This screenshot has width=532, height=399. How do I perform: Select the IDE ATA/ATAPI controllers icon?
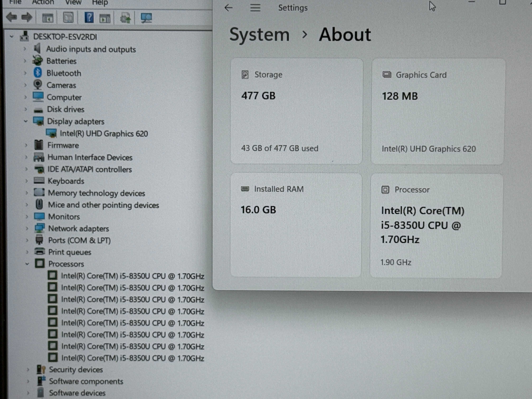coord(39,169)
